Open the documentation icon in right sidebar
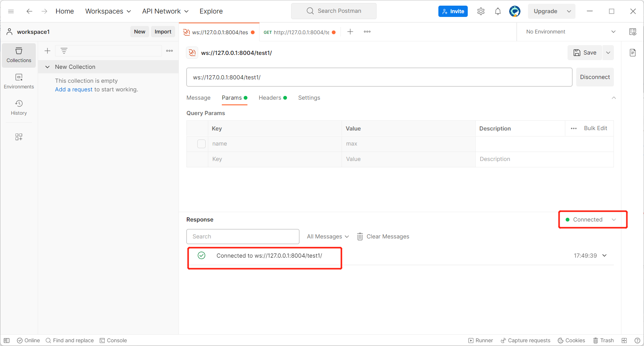 [x=633, y=53]
